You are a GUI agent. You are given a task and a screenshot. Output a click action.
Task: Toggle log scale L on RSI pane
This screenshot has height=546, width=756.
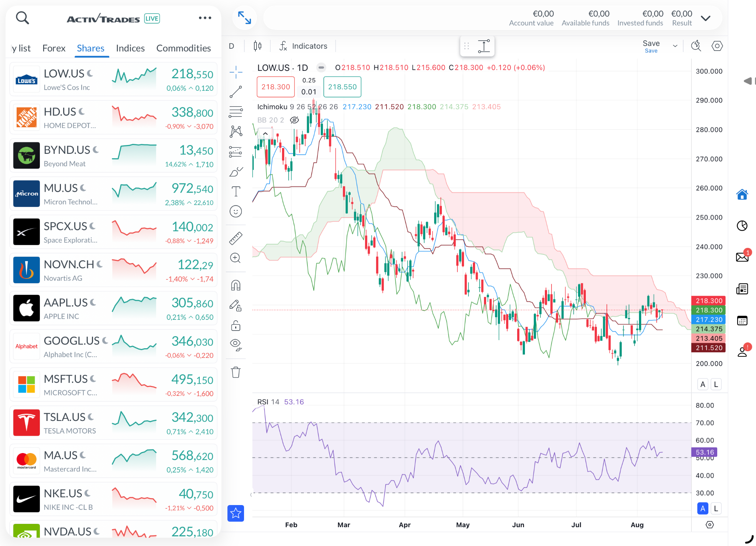tap(716, 508)
